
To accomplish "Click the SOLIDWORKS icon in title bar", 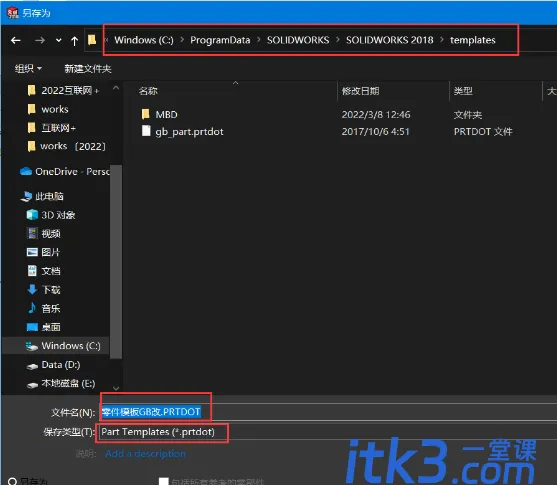I will [13, 13].
